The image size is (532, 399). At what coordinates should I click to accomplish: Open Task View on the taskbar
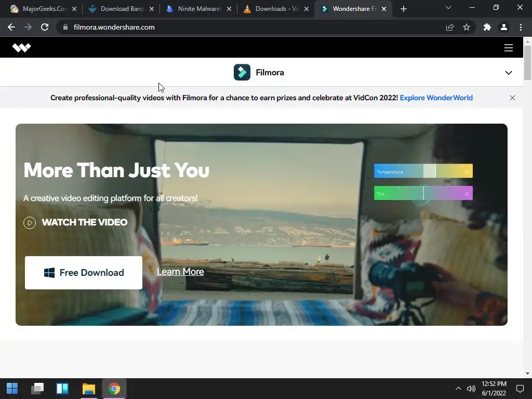(37, 389)
